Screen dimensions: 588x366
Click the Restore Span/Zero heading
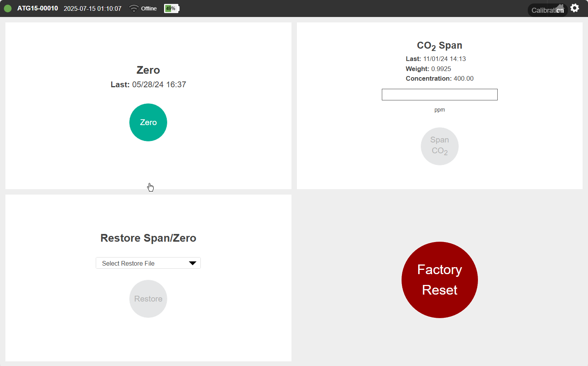pos(148,238)
